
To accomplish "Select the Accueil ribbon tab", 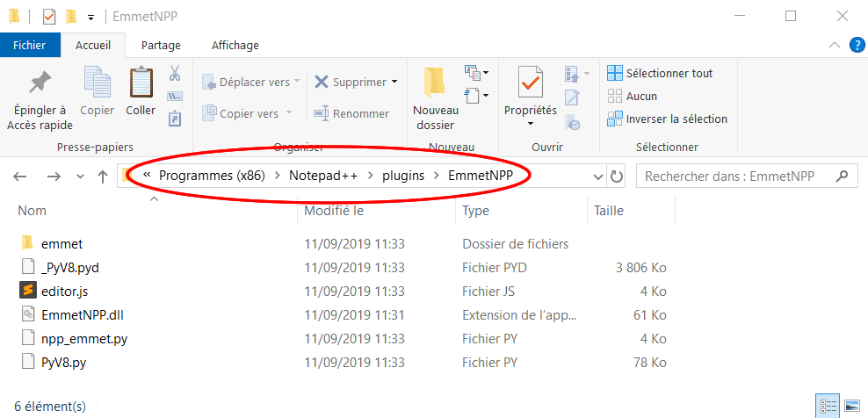I will [x=93, y=46].
